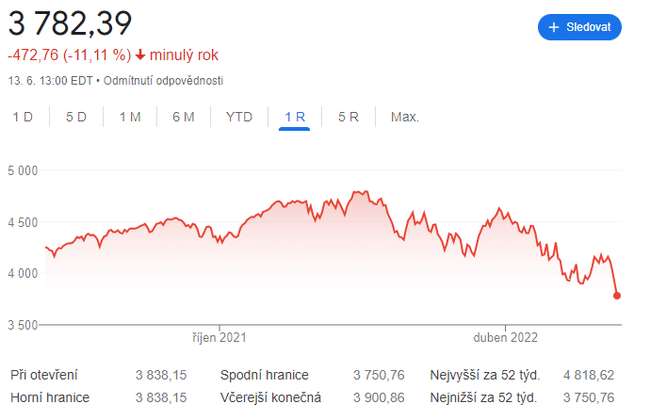650x418 pixels.
Task: Click the říjen 2021 axis label
Action: pyautogui.click(x=219, y=338)
